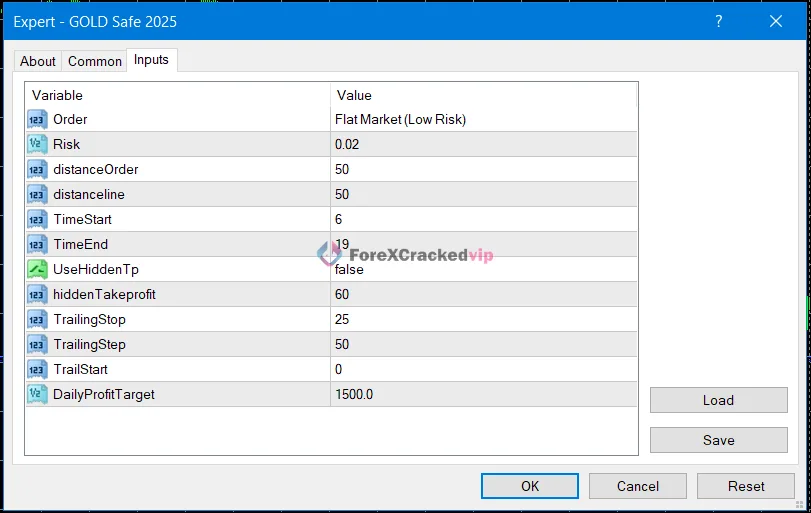This screenshot has width=811, height=513.
Task: Load a preset with the Load button
Action: (718, 400)
